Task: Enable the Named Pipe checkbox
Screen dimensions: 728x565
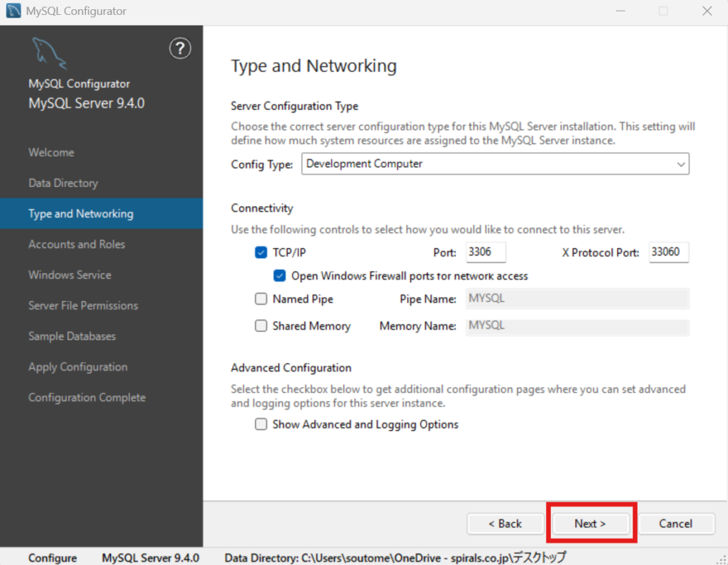Action: click(261, 299)
